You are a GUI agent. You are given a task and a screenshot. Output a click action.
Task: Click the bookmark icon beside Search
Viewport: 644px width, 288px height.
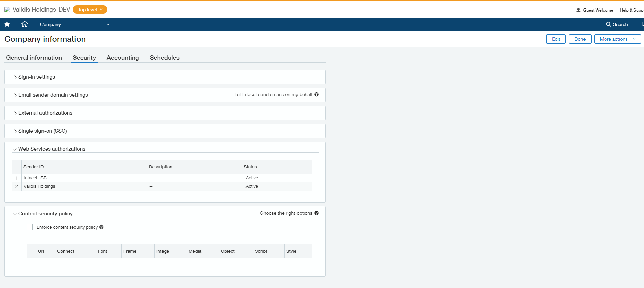(642, 24)
